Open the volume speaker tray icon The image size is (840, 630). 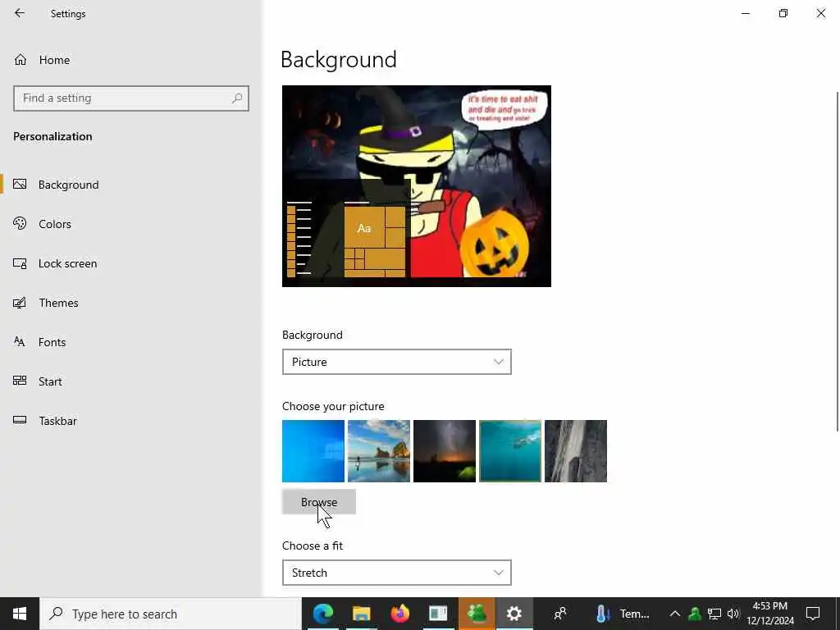[733, 614]
